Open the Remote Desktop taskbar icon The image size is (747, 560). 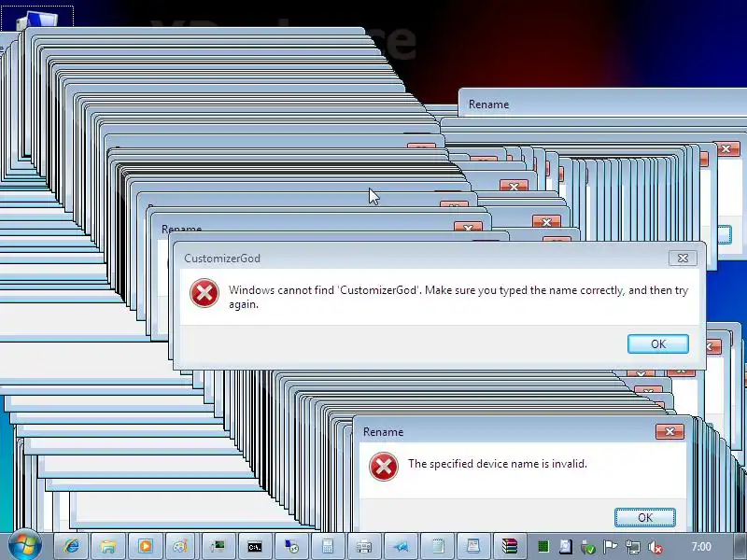[291, 546]
